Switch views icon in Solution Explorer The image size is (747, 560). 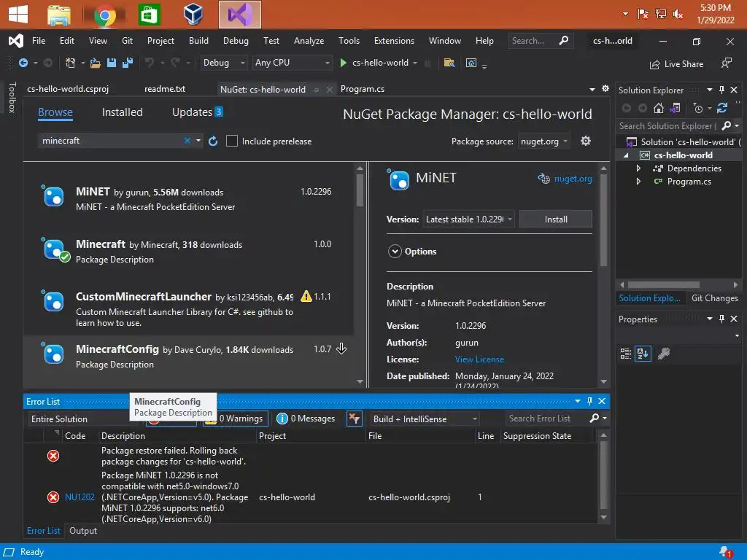coord(675,108)
